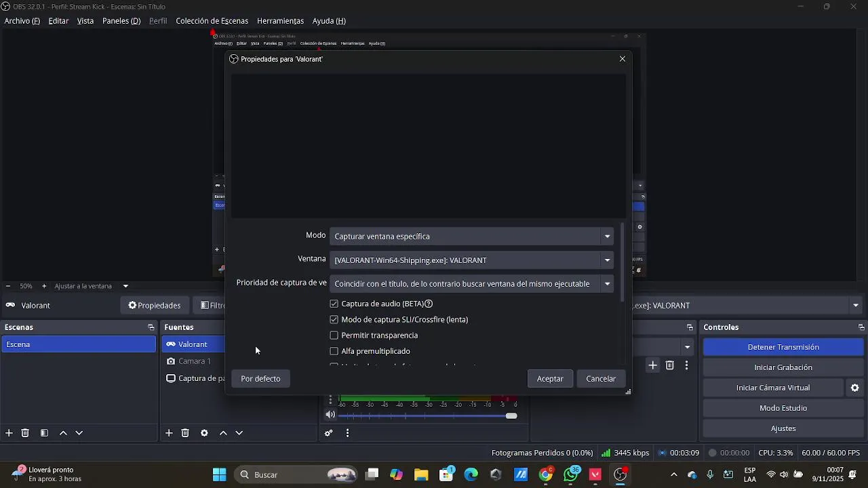Toggle Captura de audio (BETA) checkbox
The image size is (868, 488).
pyautogui.click(x=334, y=304)
